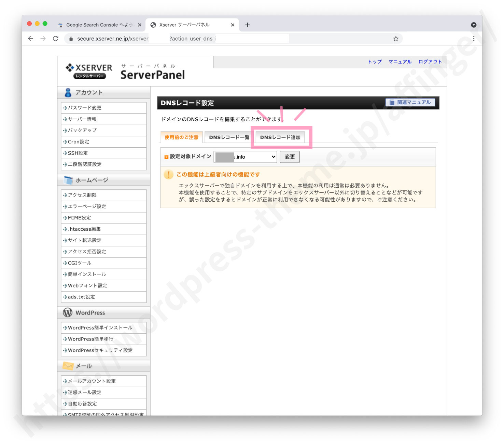Image resolution: width=504 pixels, height=444 pixels.
Task: Switch to Google Search Console tab
Action: pos(99,25)
